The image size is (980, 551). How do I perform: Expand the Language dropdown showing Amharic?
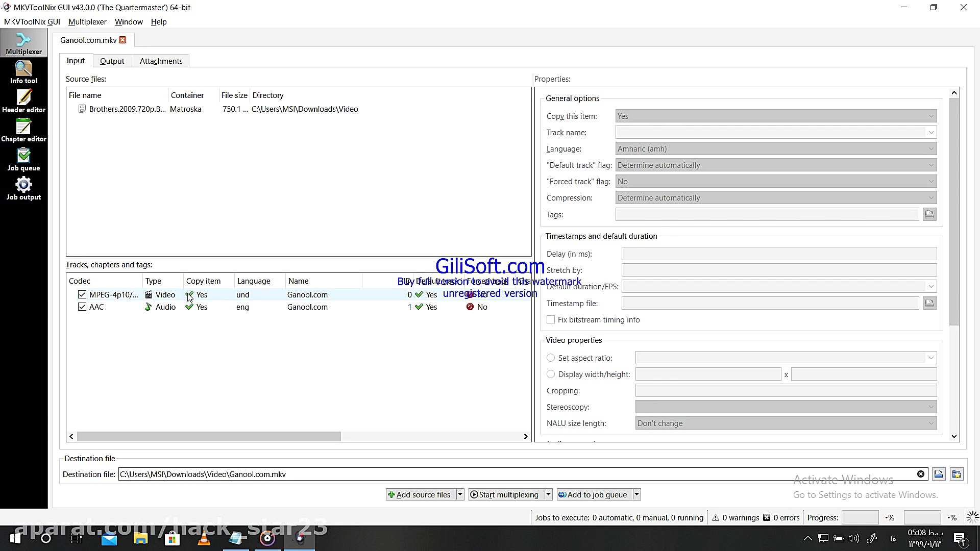776,149
